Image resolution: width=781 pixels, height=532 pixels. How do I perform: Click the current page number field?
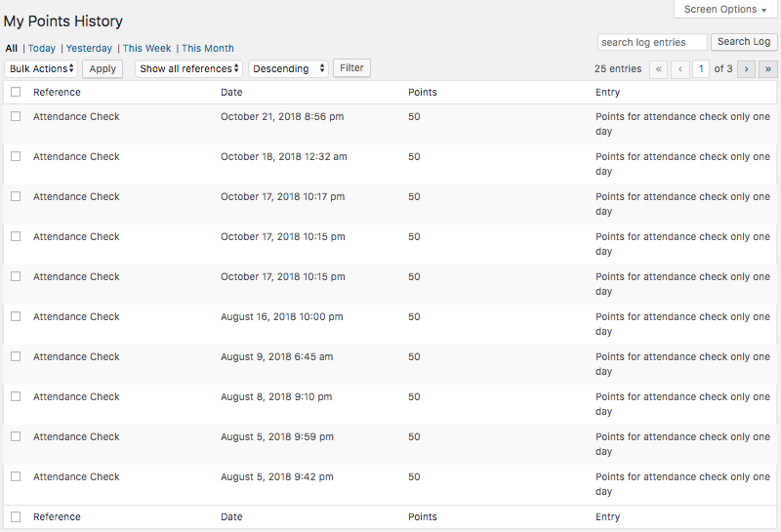[701, 69]
